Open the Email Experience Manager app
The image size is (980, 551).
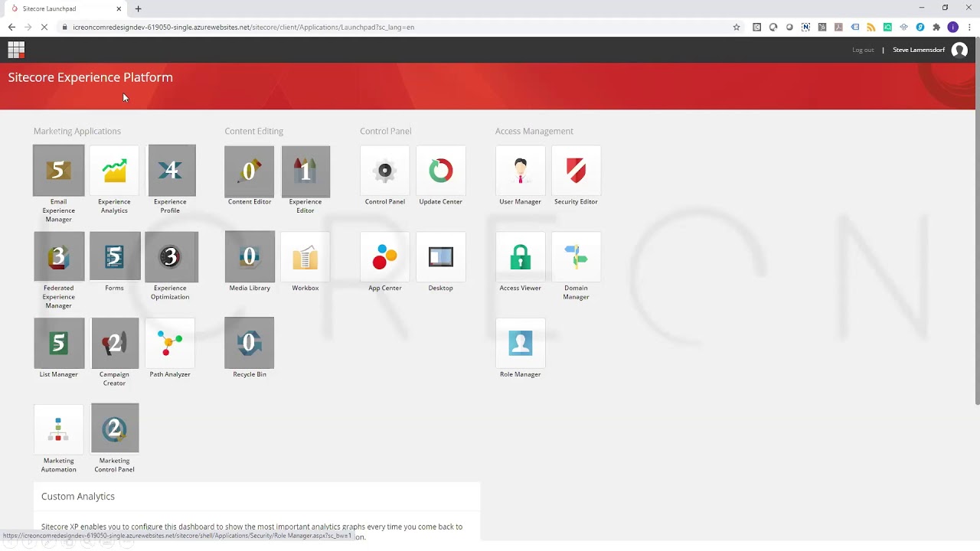[58, 171]
